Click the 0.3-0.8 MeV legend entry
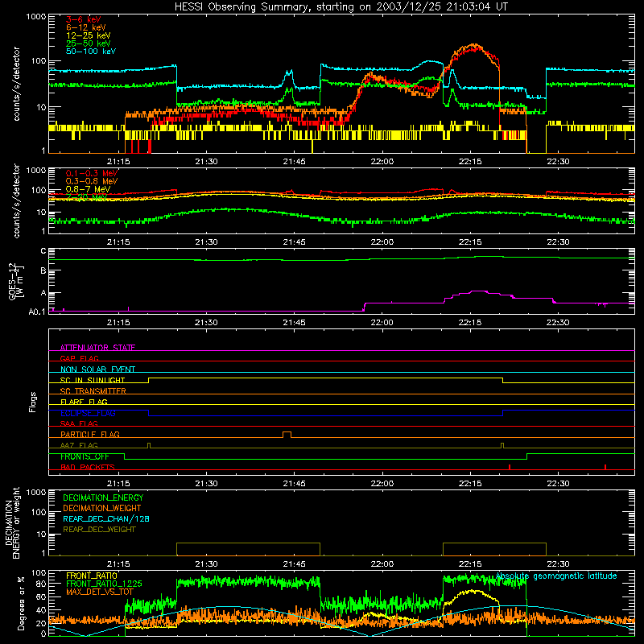The width and height of the screenshot is (644, 644). [92, 181]
